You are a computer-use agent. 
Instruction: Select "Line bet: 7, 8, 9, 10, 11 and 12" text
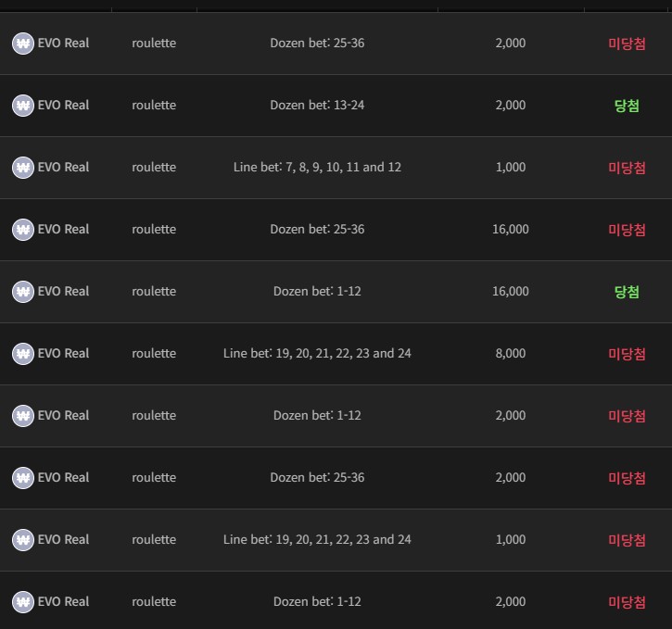[317, 168]
